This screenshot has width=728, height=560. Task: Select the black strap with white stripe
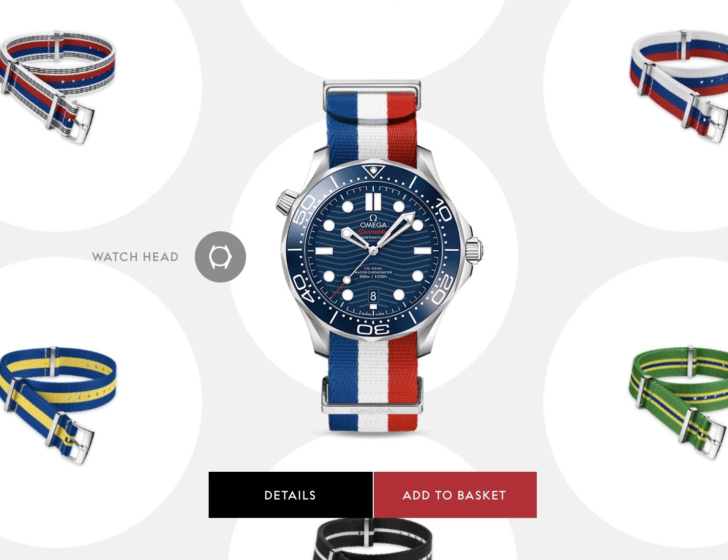(373, 539)
